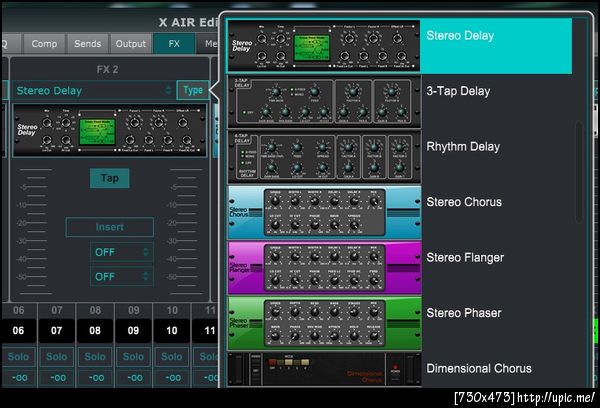The image size is (600, 408).
Task: Select the Stereo Delay rack thumbnail in list
Action: coord(324,46)
